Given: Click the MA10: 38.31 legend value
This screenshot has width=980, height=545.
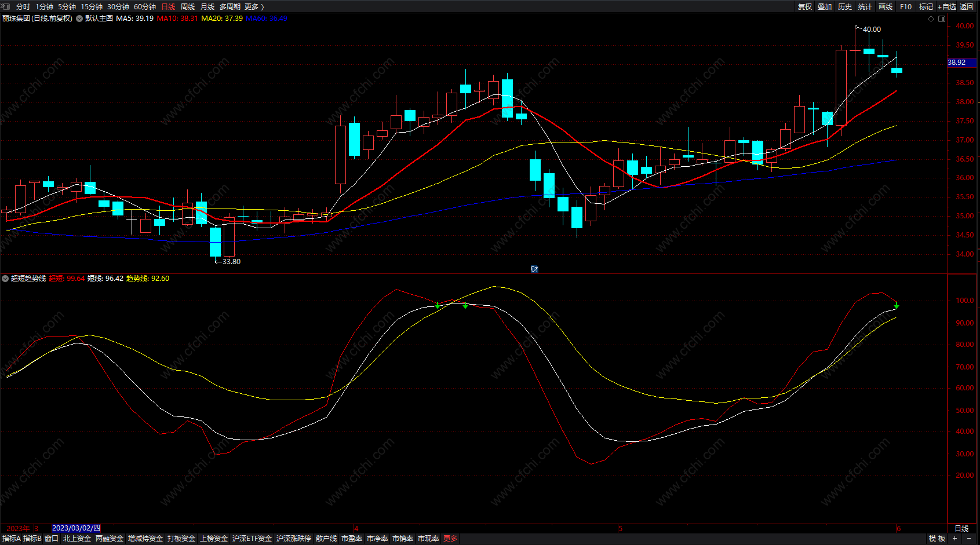Looking at the screenshot, I should click(x=177, y=19).
